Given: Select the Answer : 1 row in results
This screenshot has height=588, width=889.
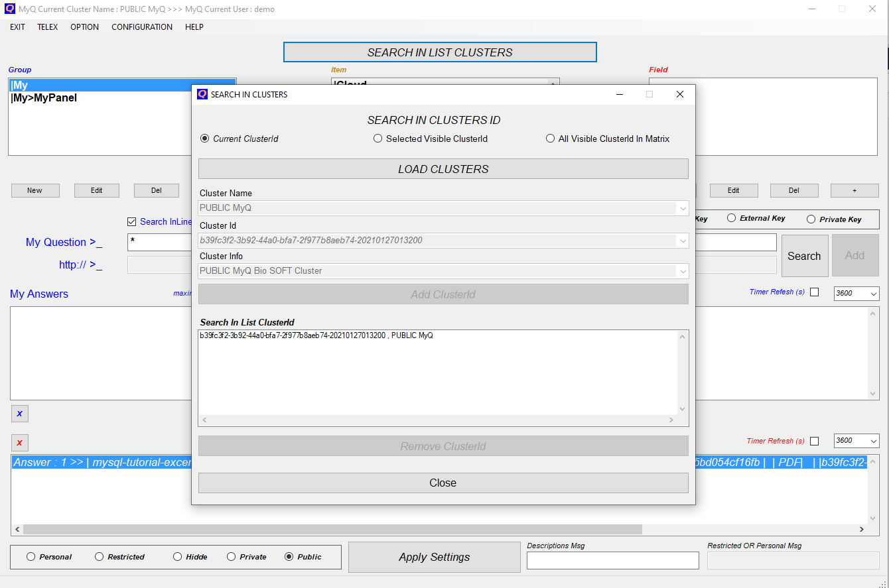Looking at the screenshot, I should 438,463.
